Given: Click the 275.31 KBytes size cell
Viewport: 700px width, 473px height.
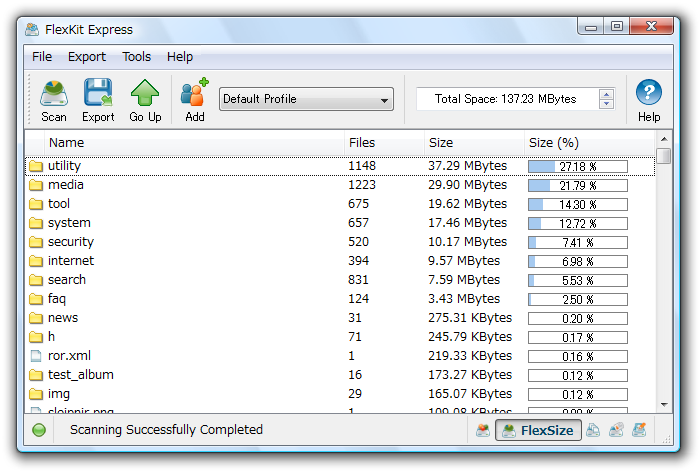Looking at the screenshot, I should tap(470, 318).
